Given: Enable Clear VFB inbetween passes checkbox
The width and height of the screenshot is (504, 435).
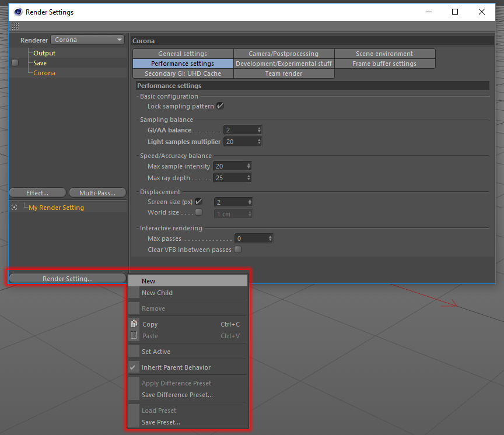Looking at the screenshot, I should [x=238, y=250].
